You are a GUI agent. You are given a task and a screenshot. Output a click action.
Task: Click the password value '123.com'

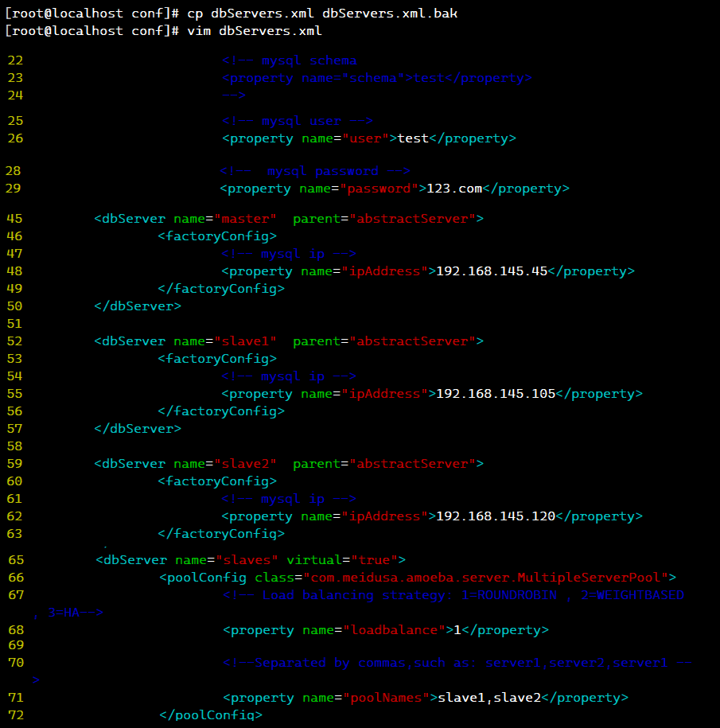(454, 189)
